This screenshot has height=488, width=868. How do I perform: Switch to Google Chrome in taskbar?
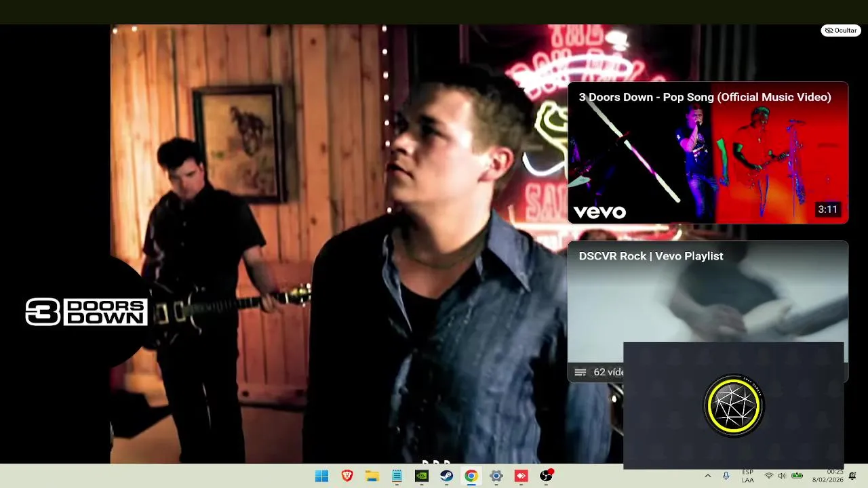tap(471, 476)
